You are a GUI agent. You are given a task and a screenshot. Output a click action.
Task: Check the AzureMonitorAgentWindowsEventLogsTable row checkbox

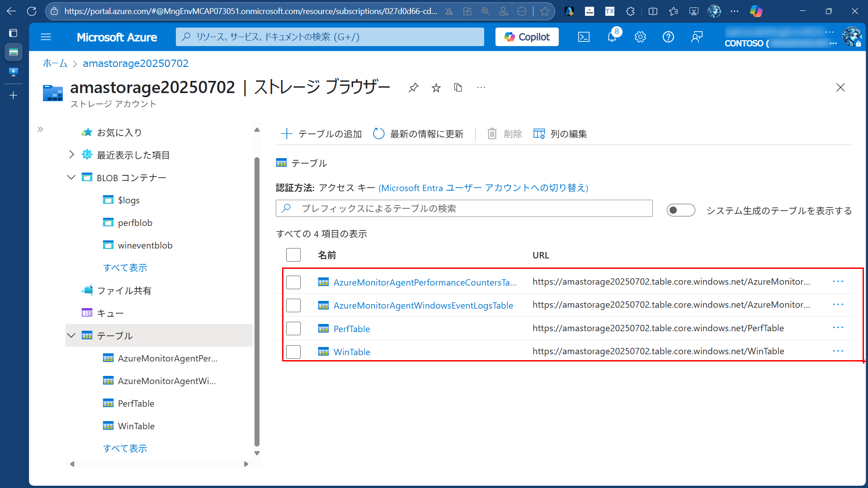[293, 305]
